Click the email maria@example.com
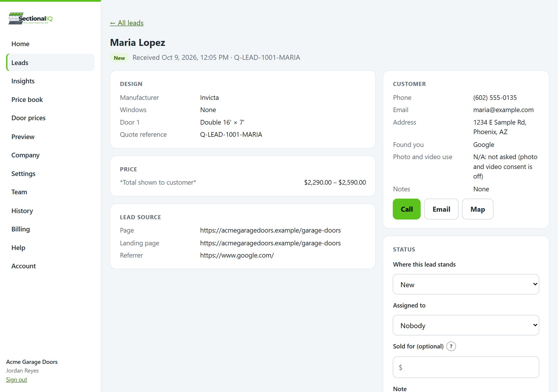This screenshot has width=558, height=392. pos(503,110)
